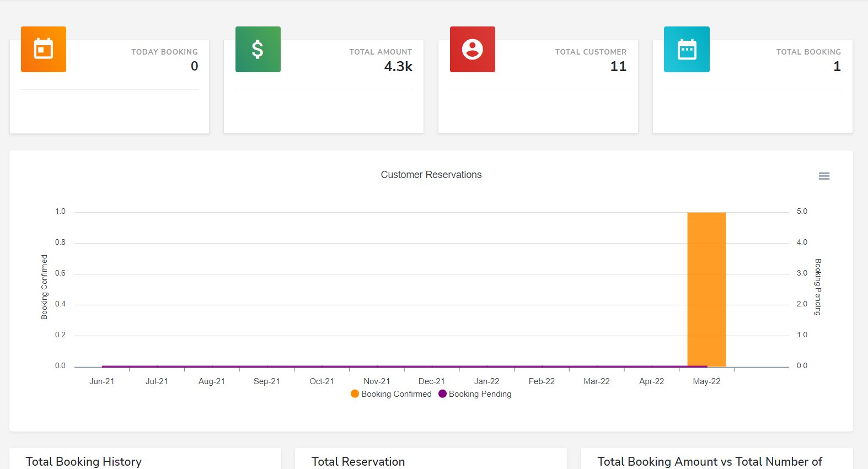The image size is (868, 469).
Task: Click the Today Booking value 0
Action: click(x=194, y=66)
